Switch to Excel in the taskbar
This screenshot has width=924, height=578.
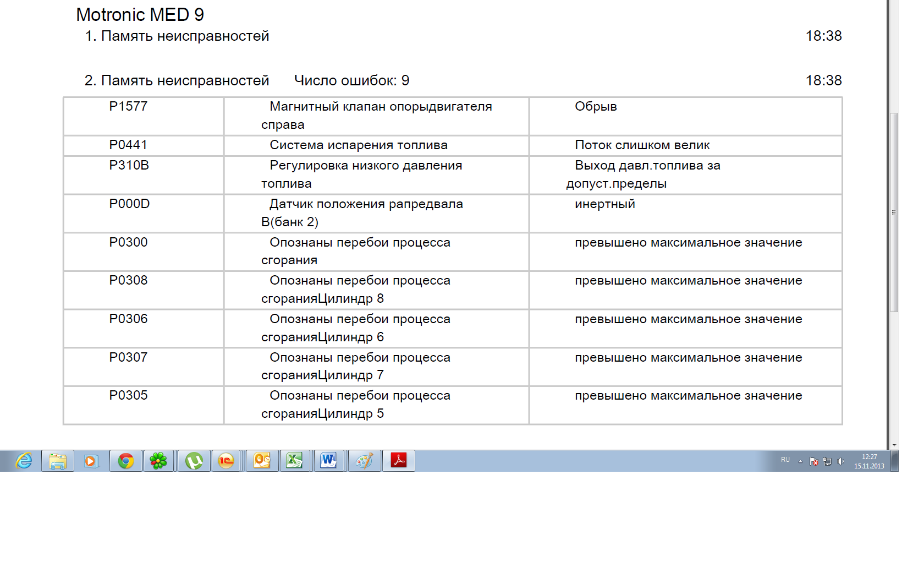tap(295, 461)
